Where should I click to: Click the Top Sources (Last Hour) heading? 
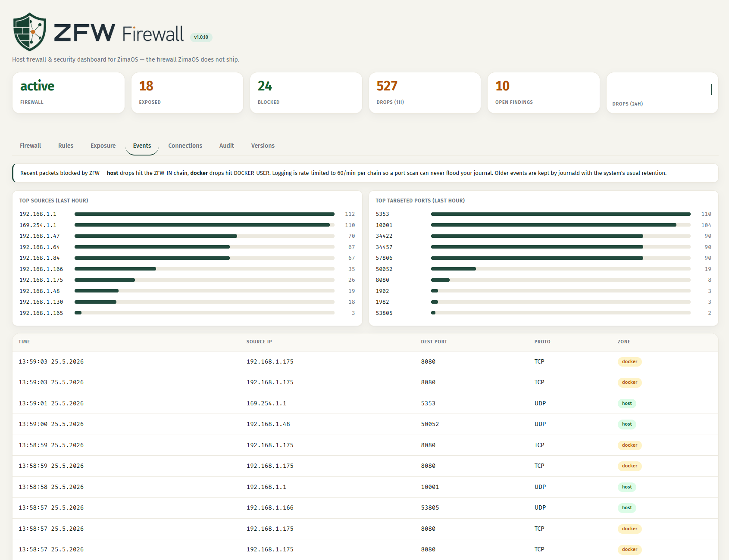tap(53, 201)
